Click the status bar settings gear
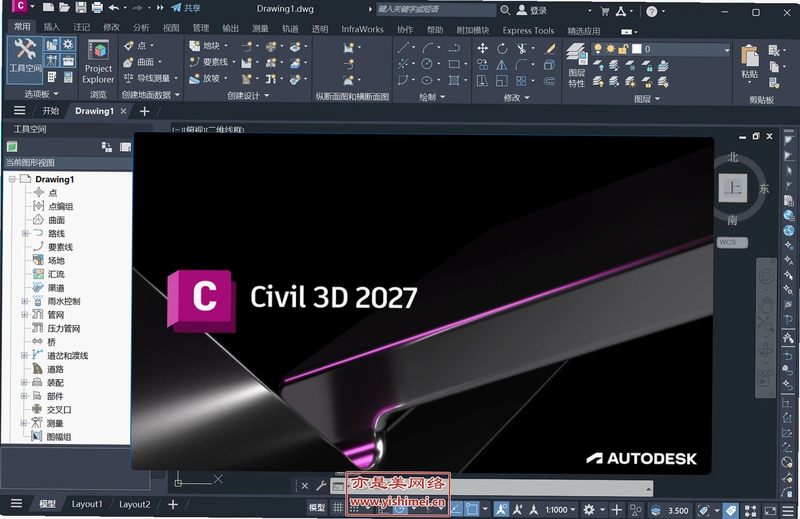The image size is (800, 519). click(x=589, y=509)
